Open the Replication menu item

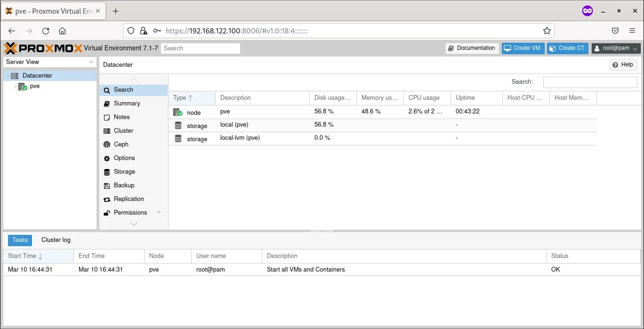[x=133, y=199]
